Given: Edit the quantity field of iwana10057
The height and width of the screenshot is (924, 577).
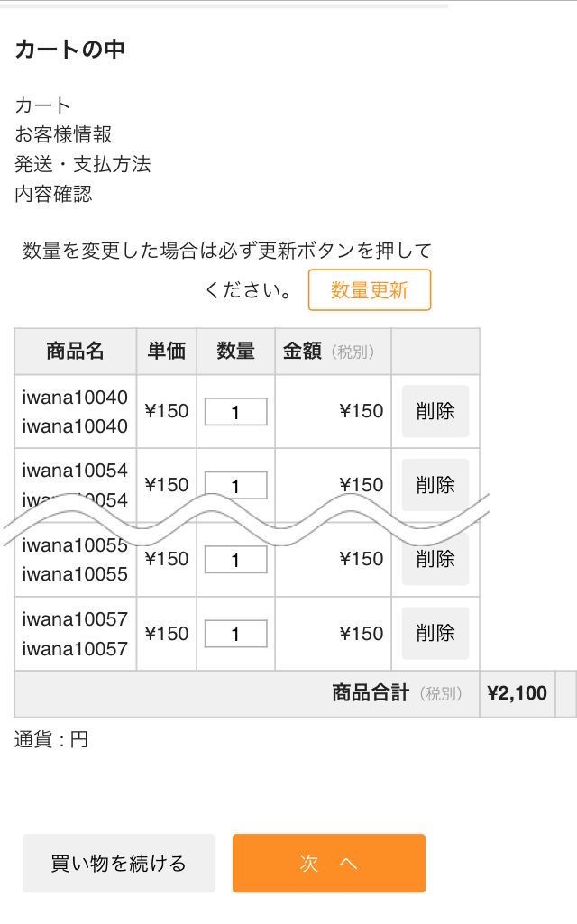Looking at the screenshot, I should [235, 634].
